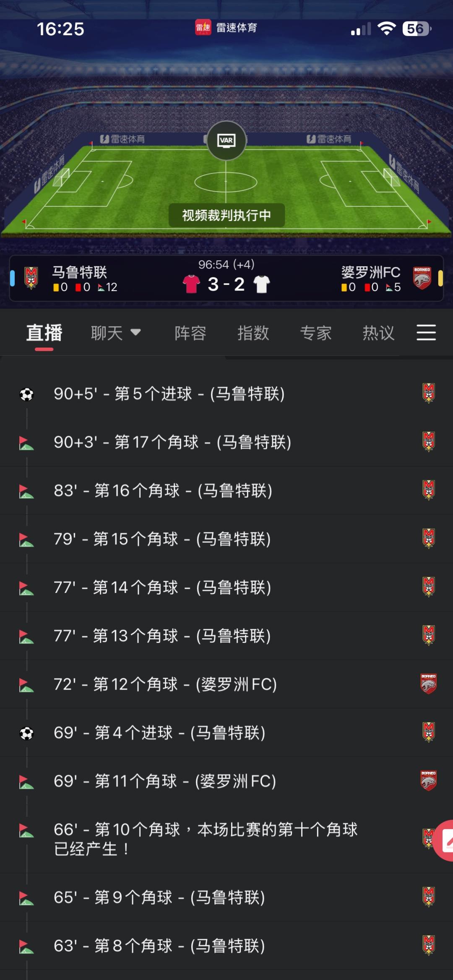Tap the 视频裁判执行中 status banner
Viewport: 453px width, 980px height.
pyautogui.click(x=226, y=215)
